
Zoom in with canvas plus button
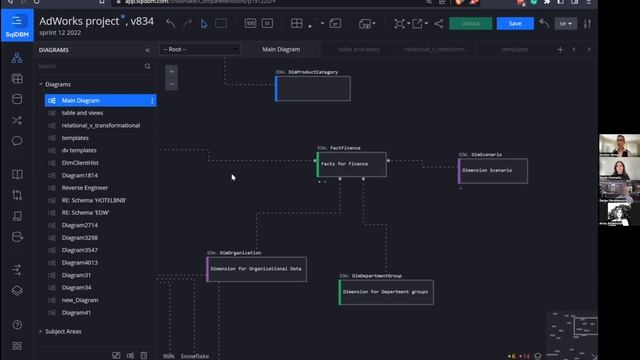pyautogui.click(x=171, y=71)
